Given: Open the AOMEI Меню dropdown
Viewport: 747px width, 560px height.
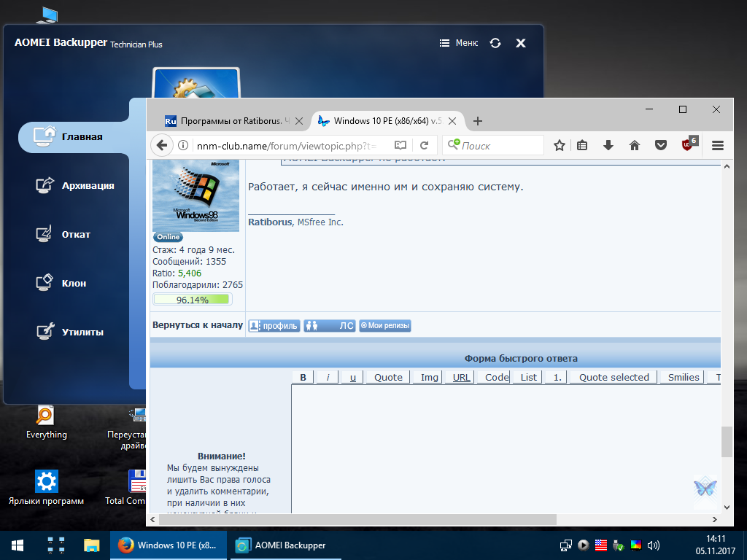Looking at the screenshot, I should [459, 43].
